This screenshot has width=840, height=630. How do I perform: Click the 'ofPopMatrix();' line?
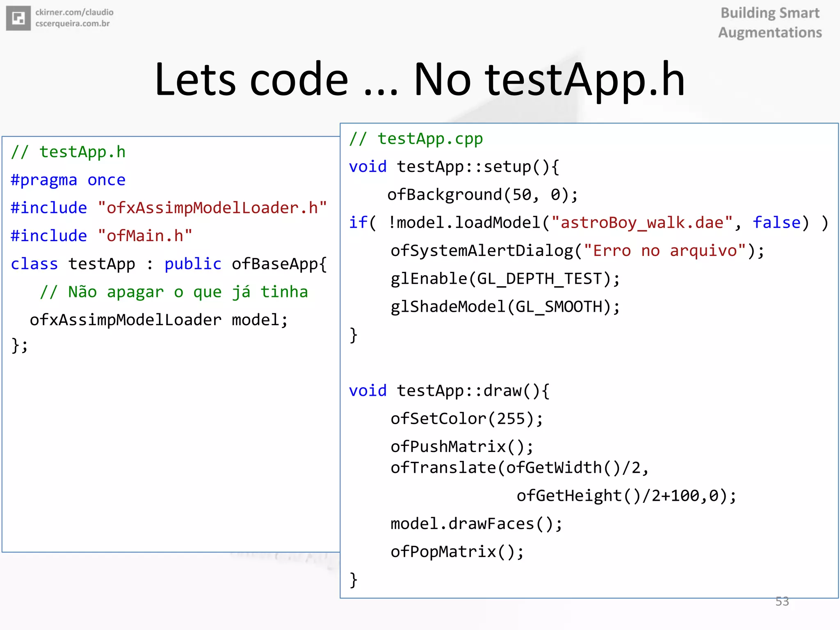tap(457, 552)
